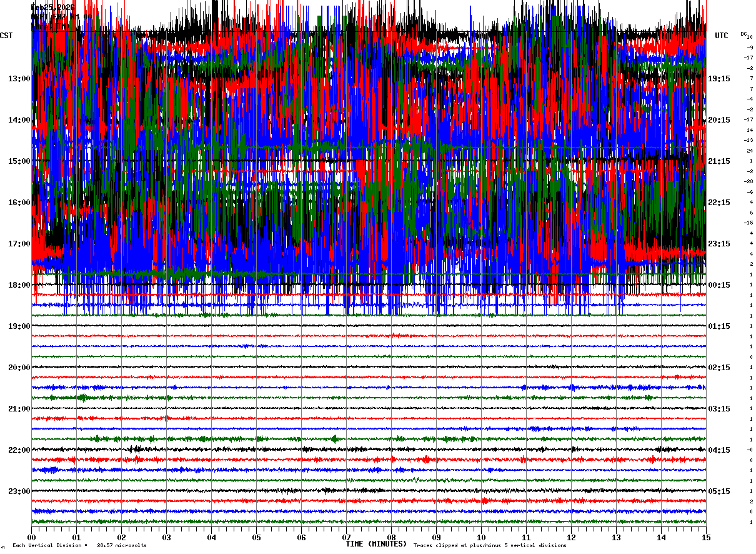This screenshot has width=756, height=554.
Task: Click the Each Vertical Division scale note
Action: (79, 545)
